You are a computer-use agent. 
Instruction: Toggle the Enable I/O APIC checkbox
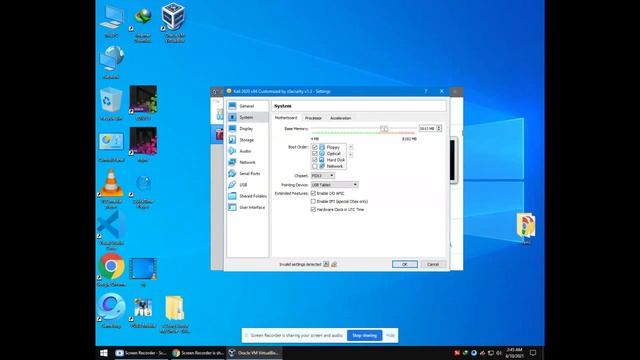[313, 193]
